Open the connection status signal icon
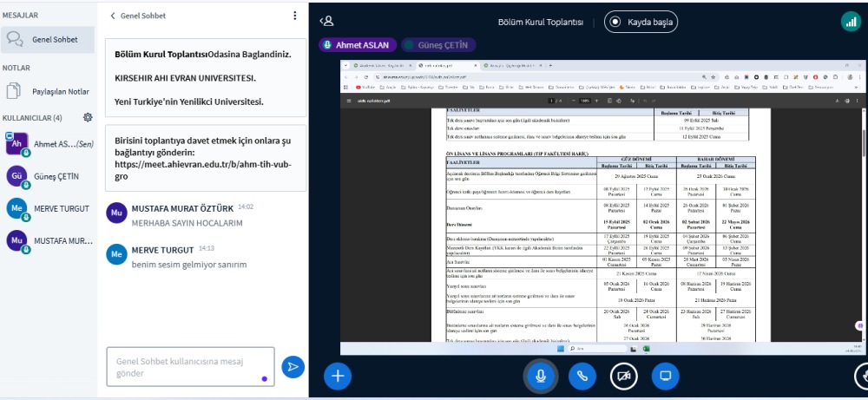The height and width of the screenshot is (400, 868). 848,23
